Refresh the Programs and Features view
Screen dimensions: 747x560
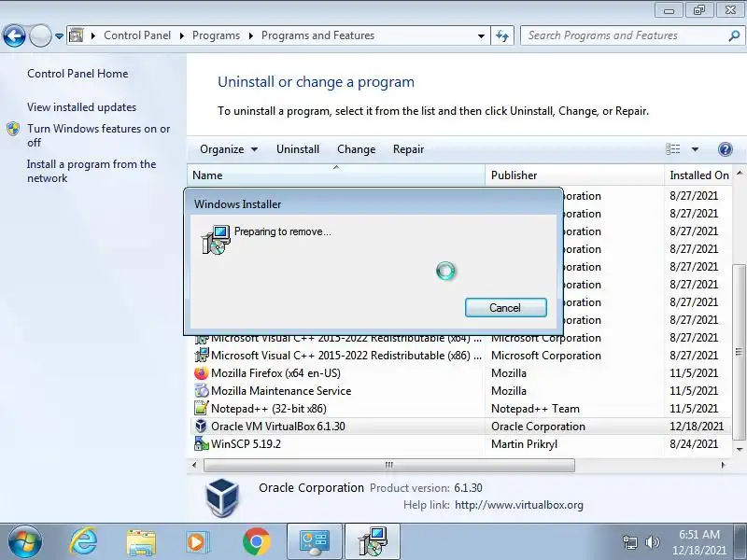(502, 35)
